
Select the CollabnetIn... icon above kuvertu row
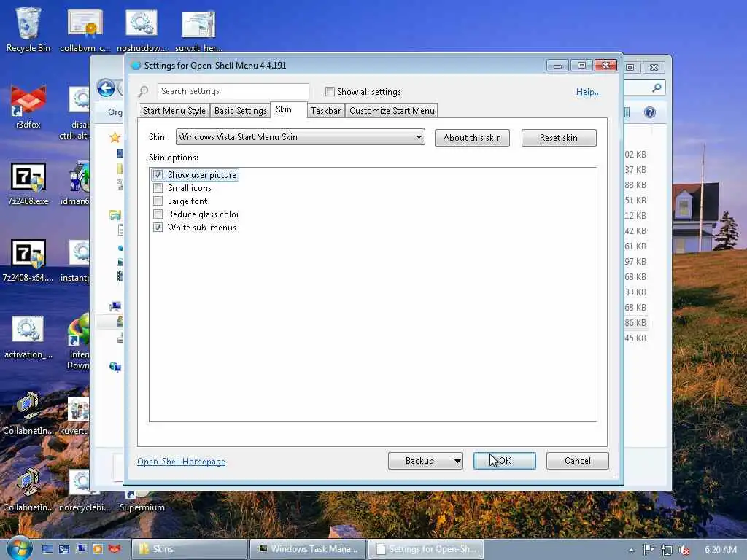[x=28, y=413]
